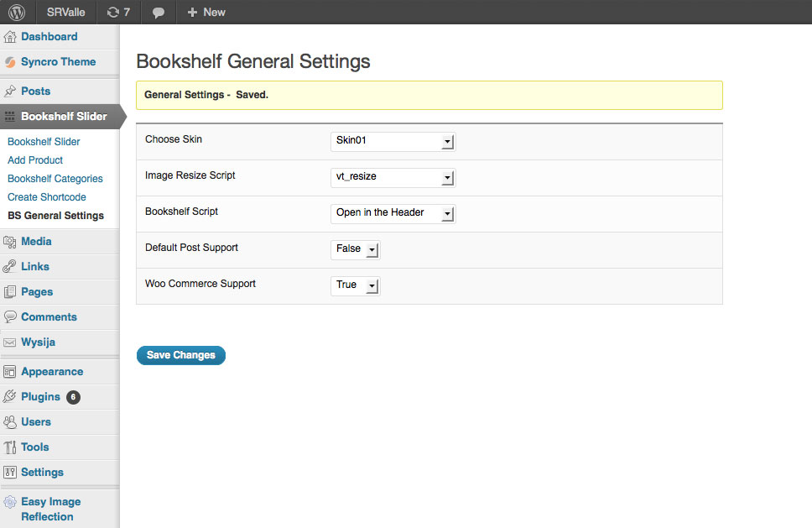Open the Settings menu in sidebar
The height and width of the screenshot is (528, 812).
[42, 473]
